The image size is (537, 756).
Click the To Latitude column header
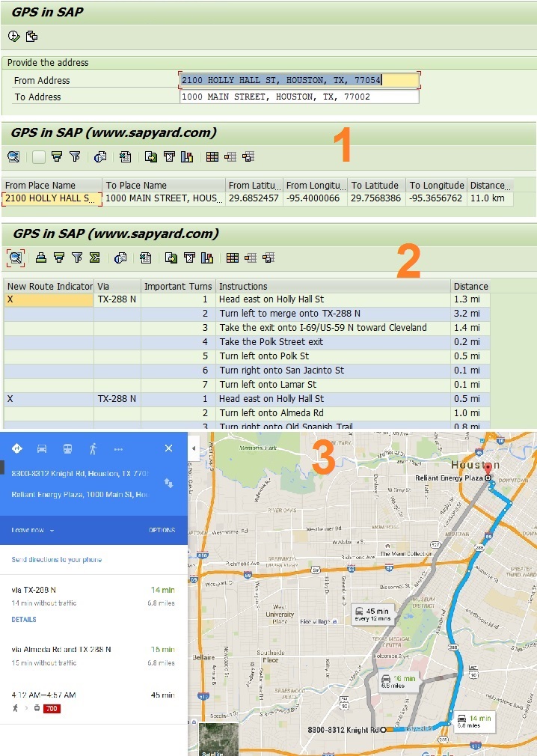tap(377, 185)
